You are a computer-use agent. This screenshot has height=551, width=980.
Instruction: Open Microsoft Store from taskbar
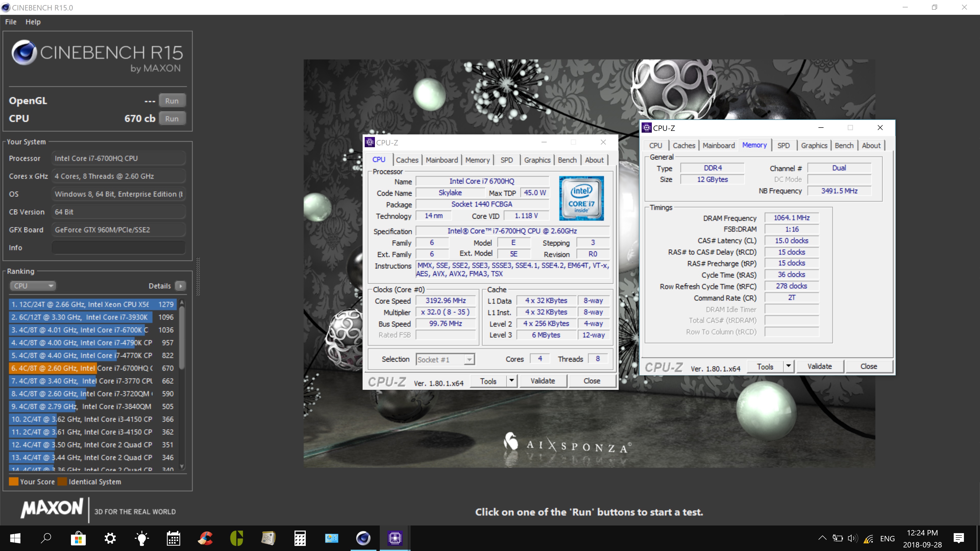click(78, 538)
